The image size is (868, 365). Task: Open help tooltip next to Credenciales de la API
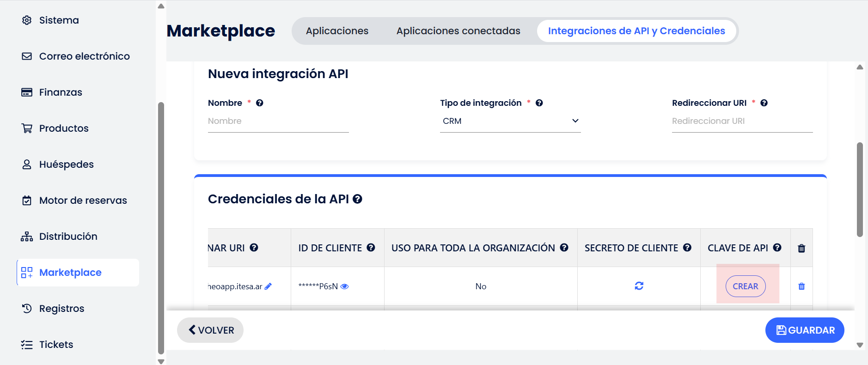[x=357, y=199]
